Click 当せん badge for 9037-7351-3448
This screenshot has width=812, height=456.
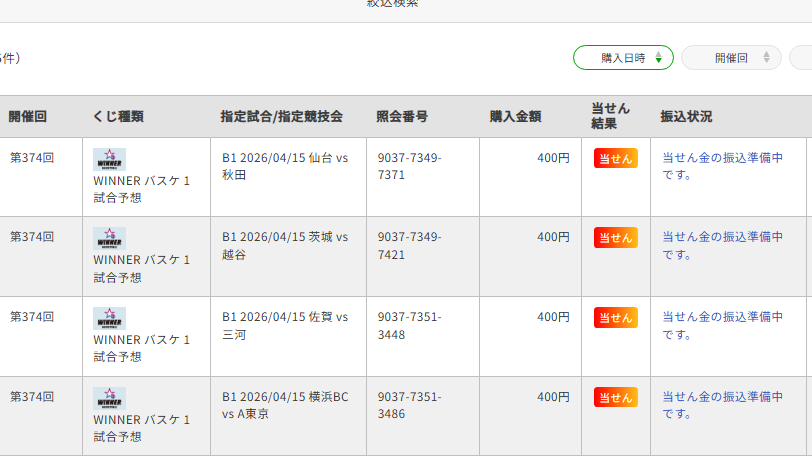[616, 318]
